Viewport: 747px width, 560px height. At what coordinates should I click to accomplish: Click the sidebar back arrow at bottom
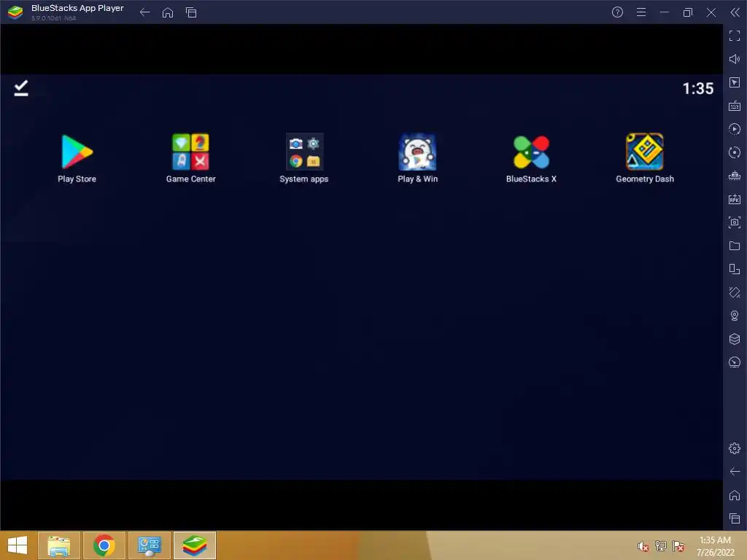pyautogui.click(x=735, y=472)
